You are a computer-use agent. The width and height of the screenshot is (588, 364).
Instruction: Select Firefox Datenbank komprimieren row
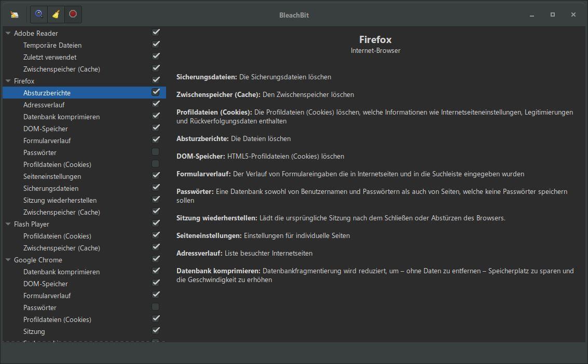pyautogui.click(x=84, y=117)
